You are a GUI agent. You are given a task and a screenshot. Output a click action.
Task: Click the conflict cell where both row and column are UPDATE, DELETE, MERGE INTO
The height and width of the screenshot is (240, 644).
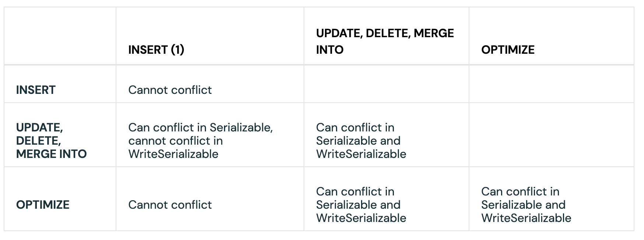point(361,141)
